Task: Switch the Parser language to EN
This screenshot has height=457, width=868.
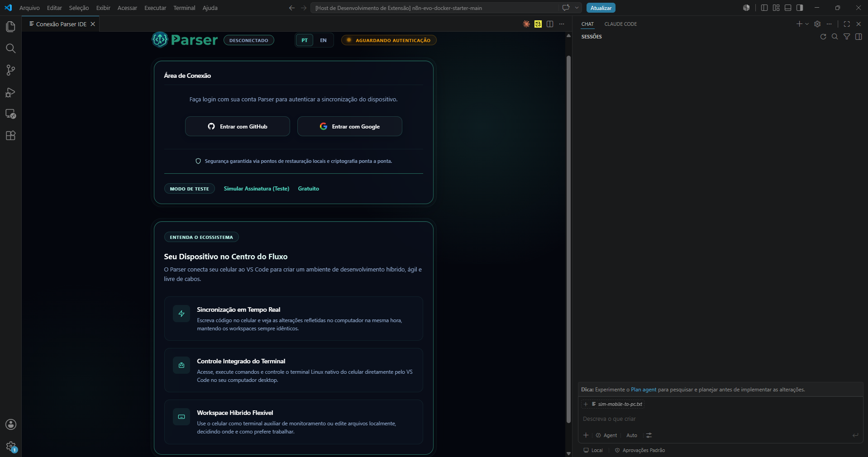Action: pos(323,40)
